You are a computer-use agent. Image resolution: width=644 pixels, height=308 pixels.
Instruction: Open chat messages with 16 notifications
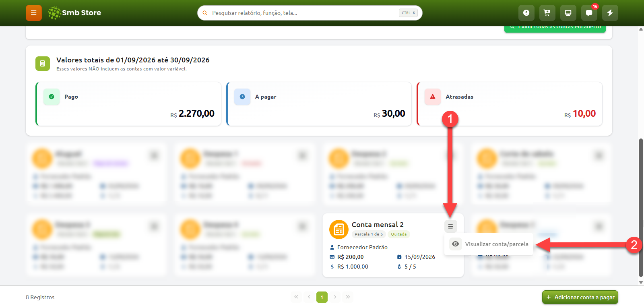coord(589,13)
